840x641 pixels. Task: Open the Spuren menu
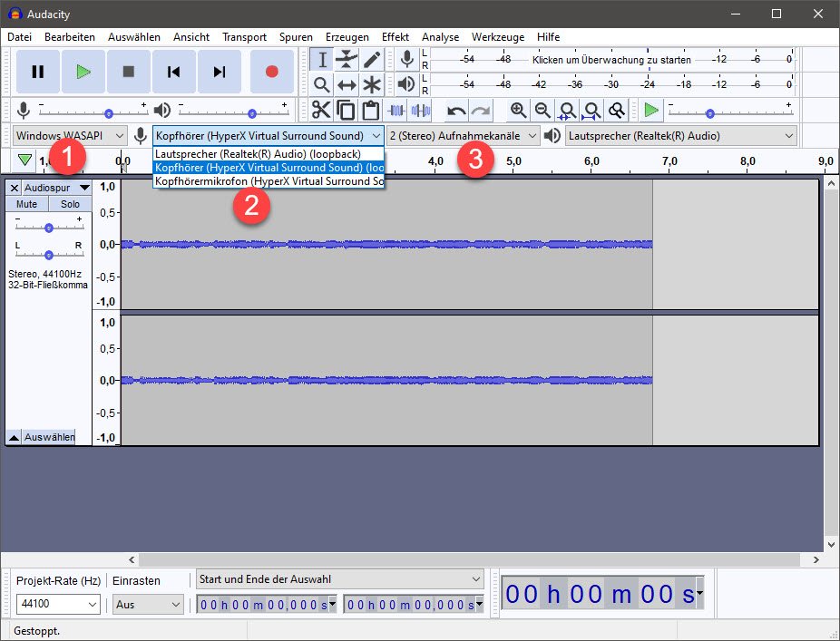(x=296, y=37)
